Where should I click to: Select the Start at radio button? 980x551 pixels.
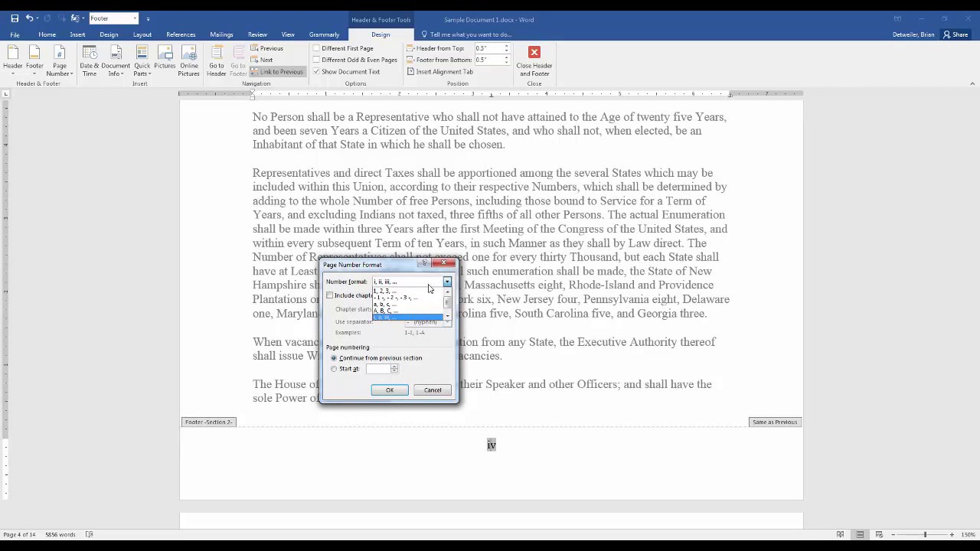pyautogui.click(x=334, y=369)
